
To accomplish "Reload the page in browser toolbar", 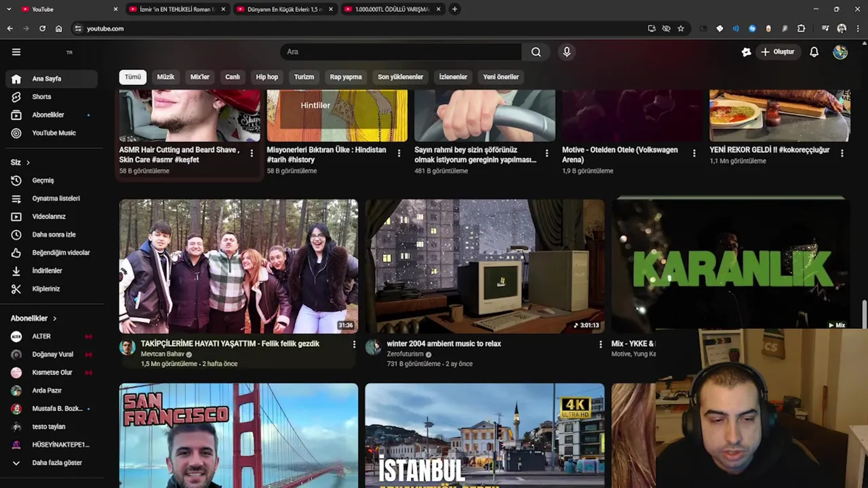I will coord(42,28).
